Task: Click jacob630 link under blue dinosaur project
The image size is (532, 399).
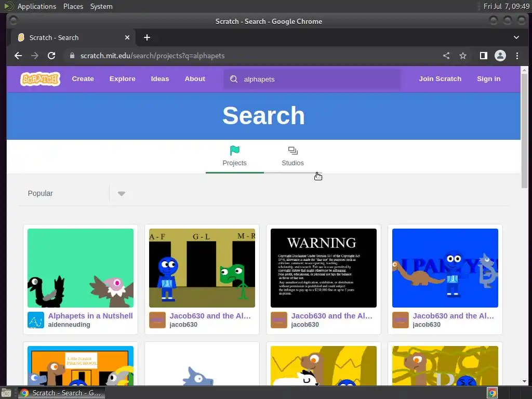Action: pos(427,325)
